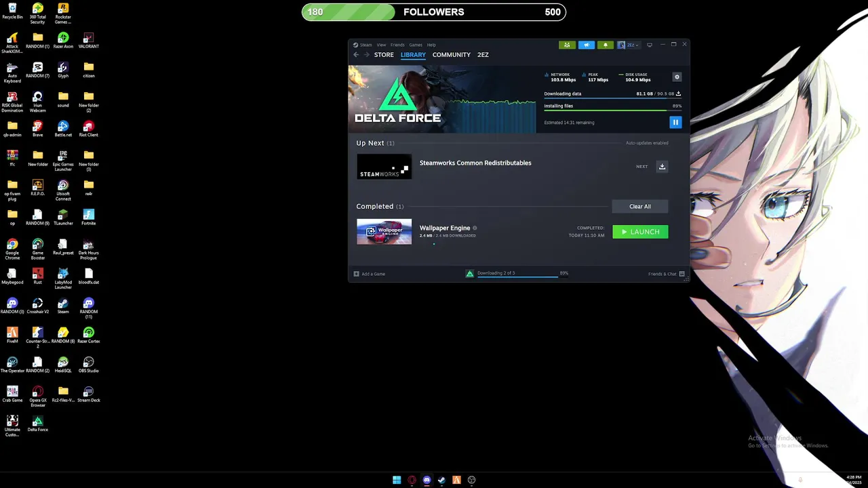Launch Wallpaper Engine
Image resolution: width=868 pixels, height=488 pixels.
point(640,232)
